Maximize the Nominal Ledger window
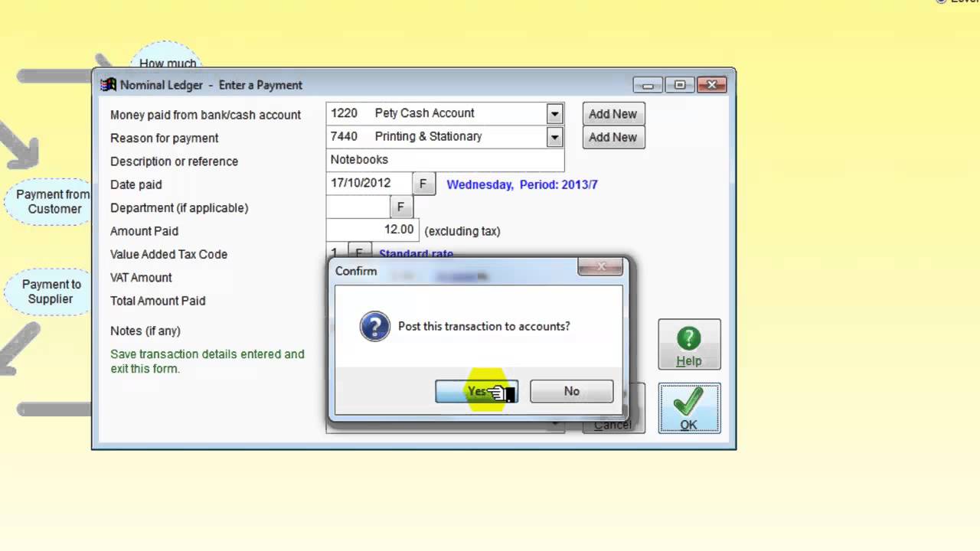 679,84
